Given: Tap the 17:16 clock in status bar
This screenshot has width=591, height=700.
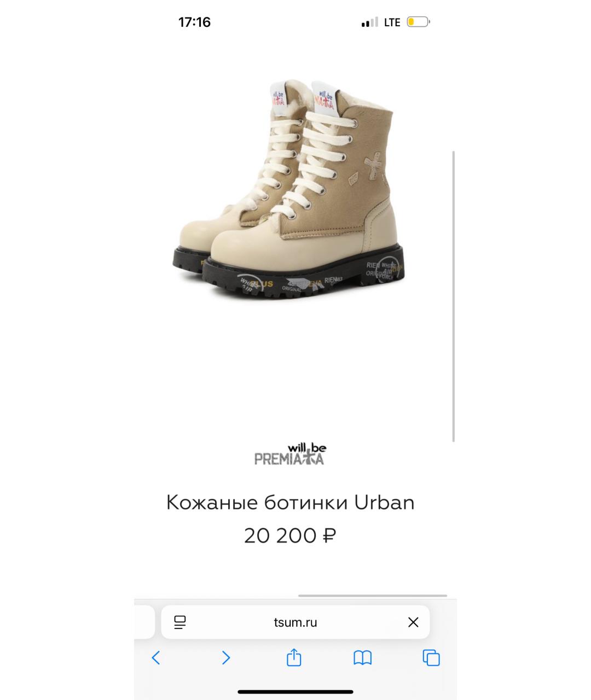Looking at the screenshot, I should point(194,22).
